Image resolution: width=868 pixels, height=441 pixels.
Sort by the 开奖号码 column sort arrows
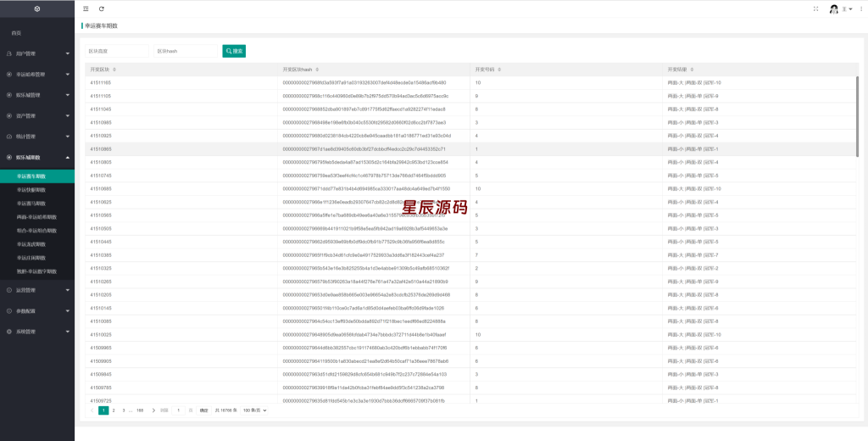click(x=499, y=70)
